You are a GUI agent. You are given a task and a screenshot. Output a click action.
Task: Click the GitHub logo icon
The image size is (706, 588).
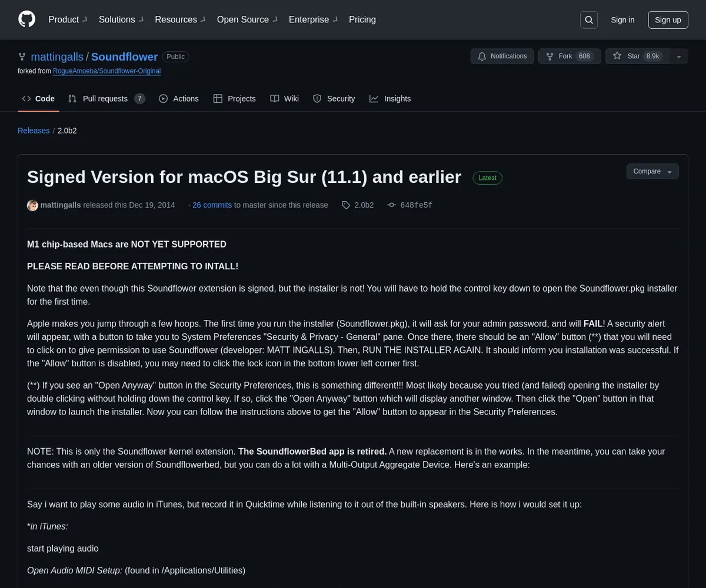(x=27, y=19)
